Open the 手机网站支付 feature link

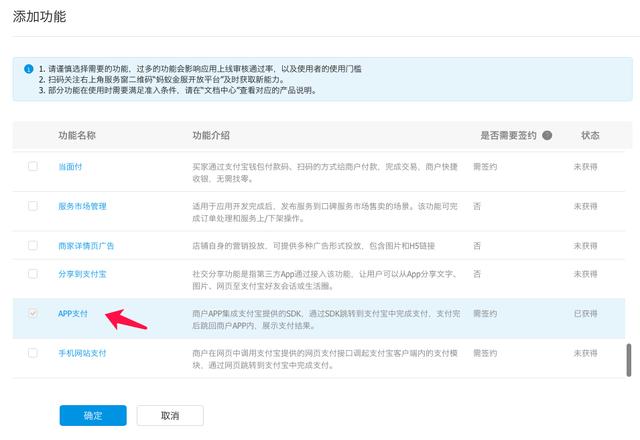coord(82,353)
